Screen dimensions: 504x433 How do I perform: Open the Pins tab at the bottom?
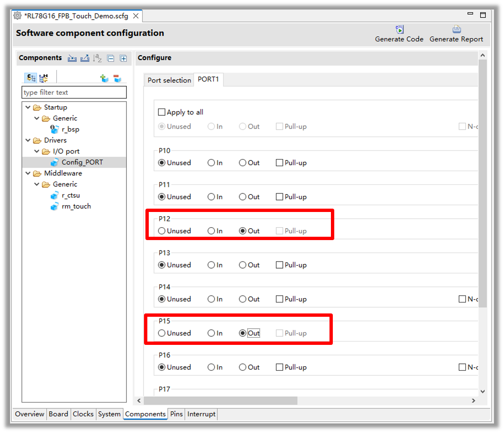coord(176,414)
